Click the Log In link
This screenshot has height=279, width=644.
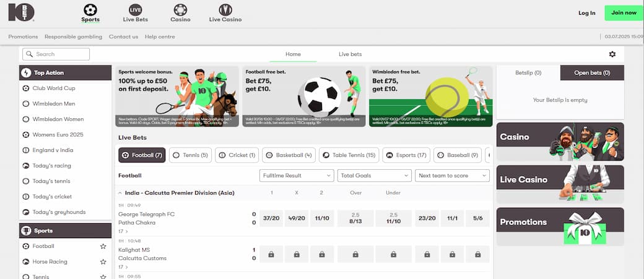pos(586,12)
